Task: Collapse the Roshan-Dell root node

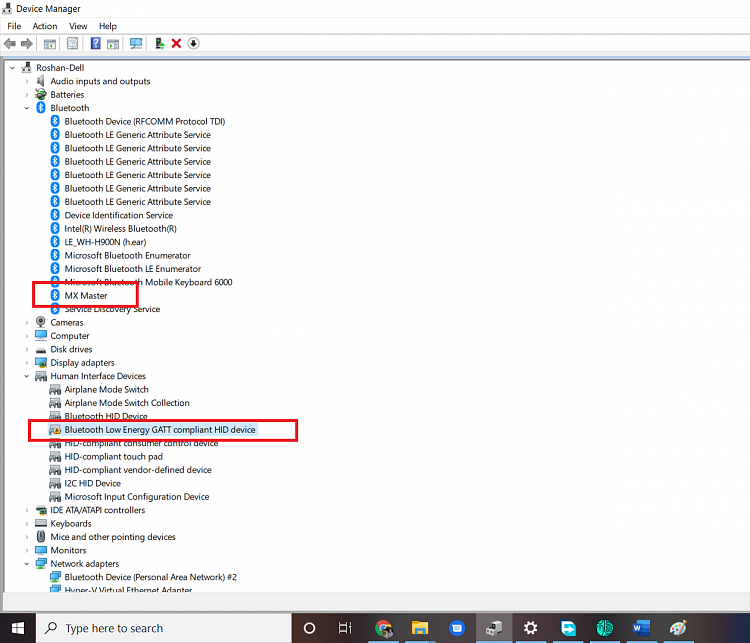Action: click(x=13, y=68)
